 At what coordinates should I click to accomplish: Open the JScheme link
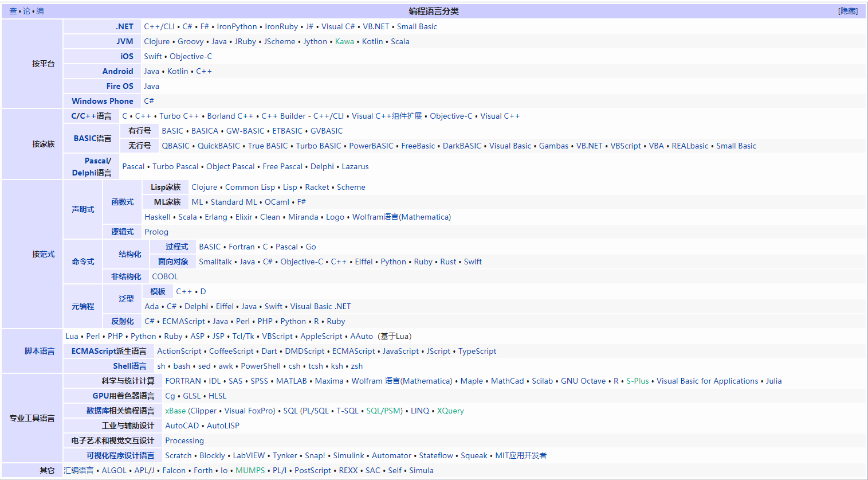point(280,41)
